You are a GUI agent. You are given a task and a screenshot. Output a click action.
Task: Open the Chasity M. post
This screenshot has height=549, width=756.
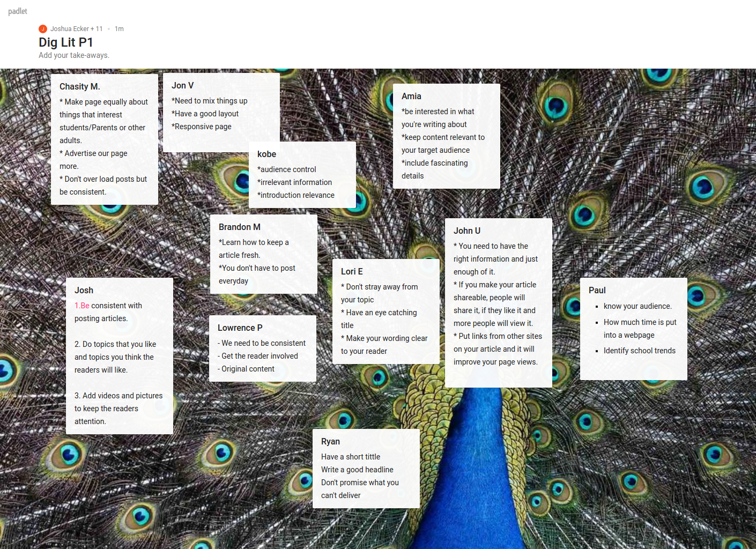tap(80, 87)
